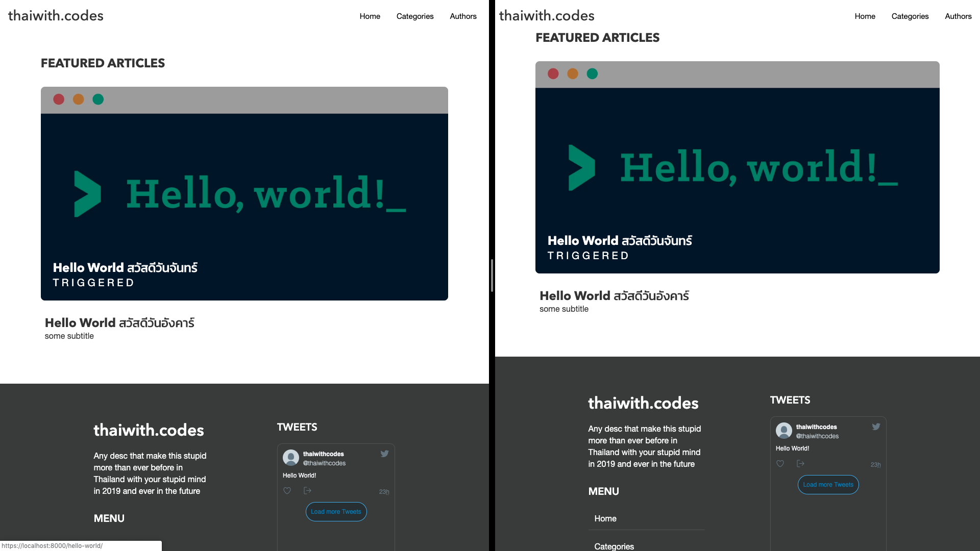Screen dimensions: 980x551
Task: Go to Home in left pane navigation
Action: click(x=370, y=16)
